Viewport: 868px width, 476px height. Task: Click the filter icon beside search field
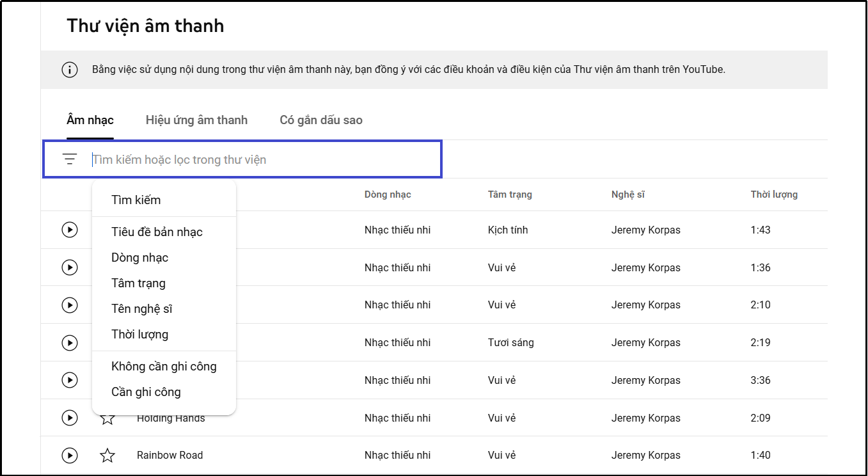70,159
